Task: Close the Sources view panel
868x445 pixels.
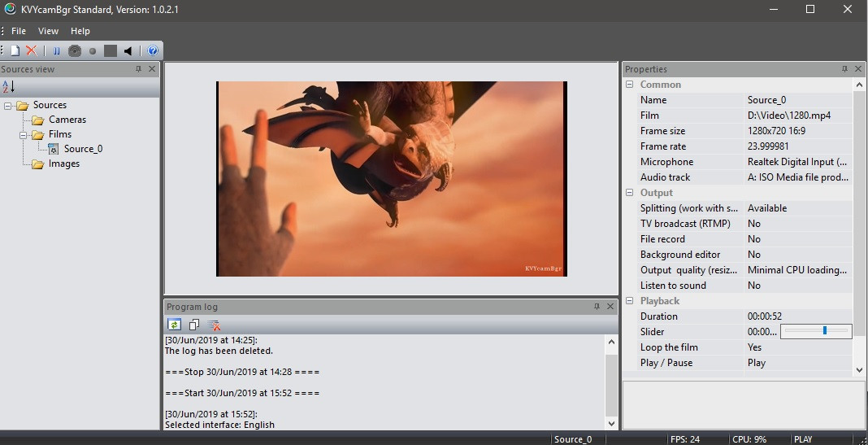Action: coord(152,69)
